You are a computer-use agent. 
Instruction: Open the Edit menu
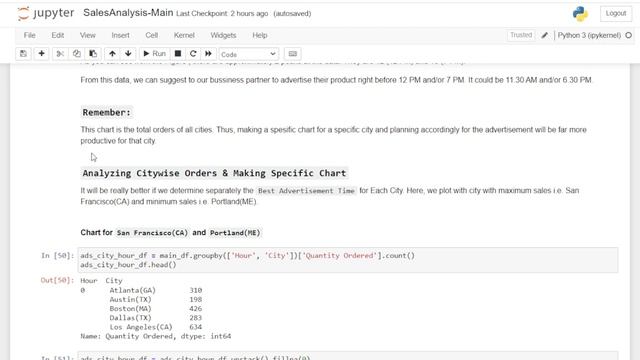coord(58,36)
